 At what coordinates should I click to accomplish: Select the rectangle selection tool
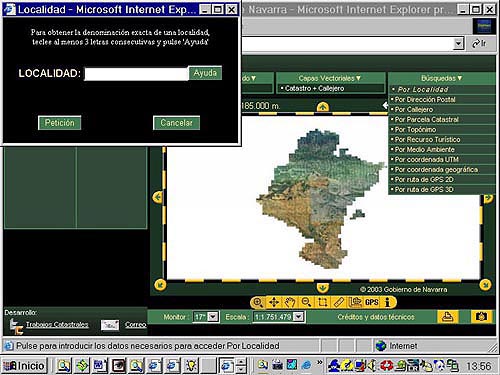322,302
